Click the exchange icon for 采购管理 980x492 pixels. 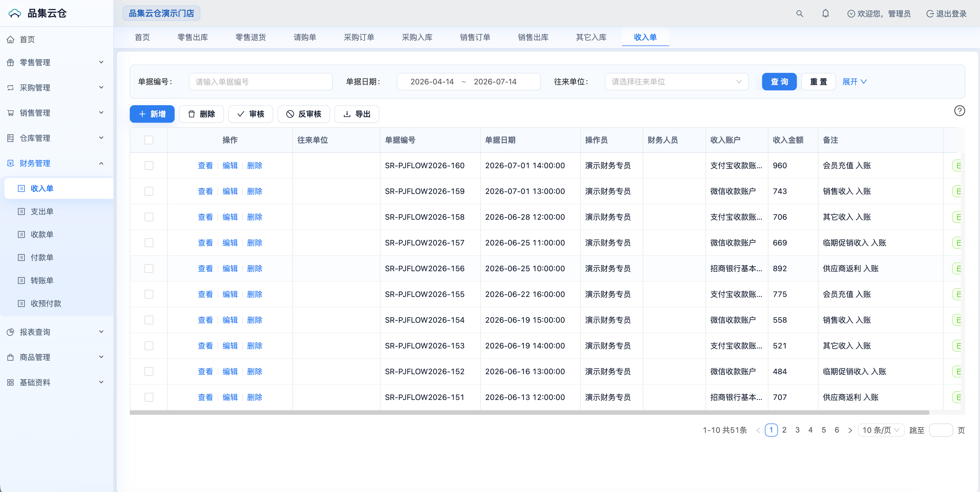11,88
